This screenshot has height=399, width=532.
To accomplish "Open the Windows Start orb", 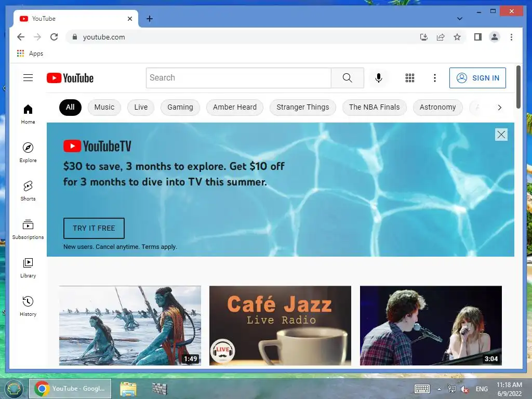I will pos(13,389).
